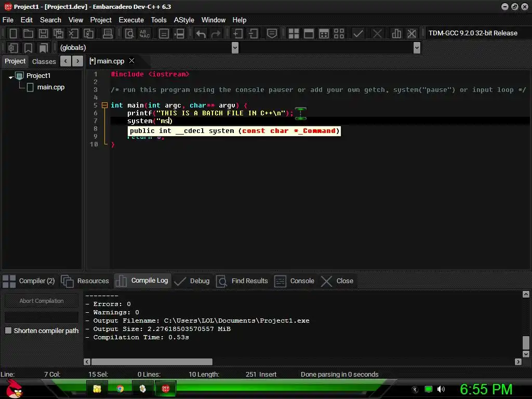Click the New file toolbar icon
This screenshot has width=532, height=399.
(x=13, y=34)
